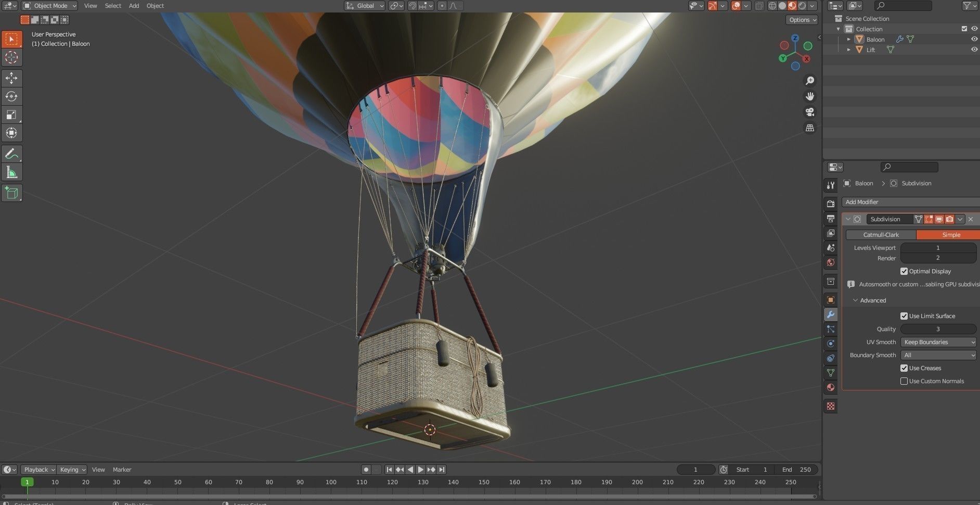Select the Add Cube tool
980x505 pixels.
pos(11,193)
